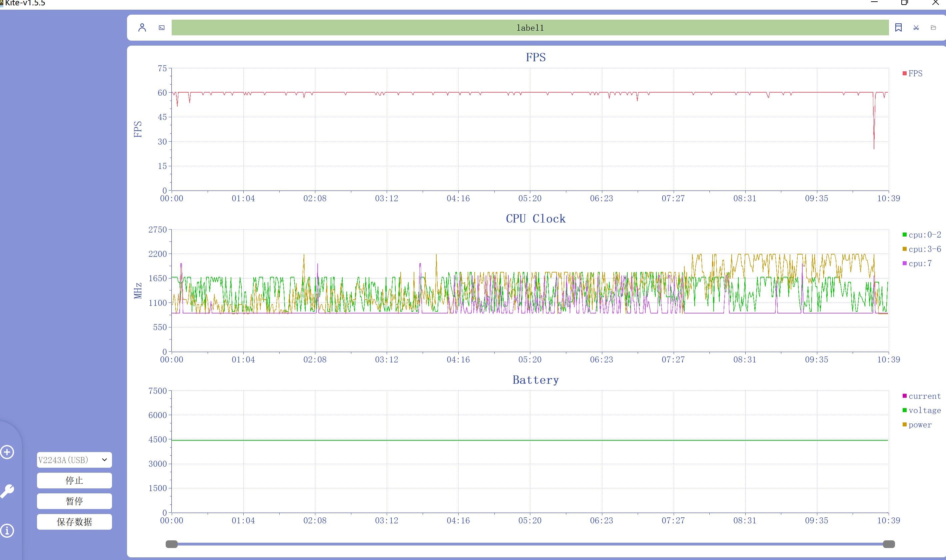The width and height of the screenshot is (946, 560).
Task: Click the green label1 bar
Action: [x=530, y=28]
